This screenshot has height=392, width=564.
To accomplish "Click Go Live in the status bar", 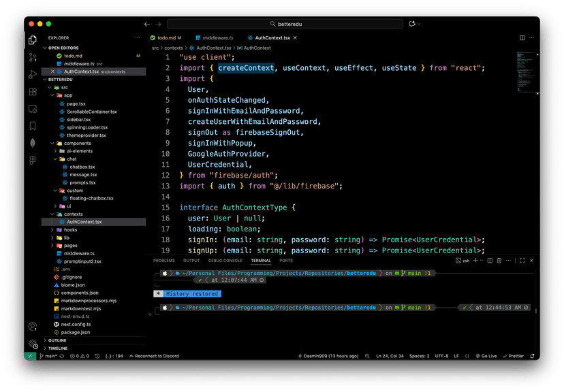I will tap(486, 356).
